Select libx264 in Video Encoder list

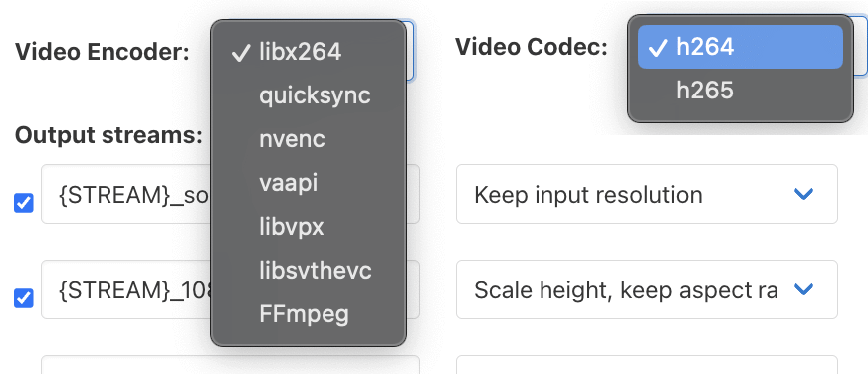309,52
